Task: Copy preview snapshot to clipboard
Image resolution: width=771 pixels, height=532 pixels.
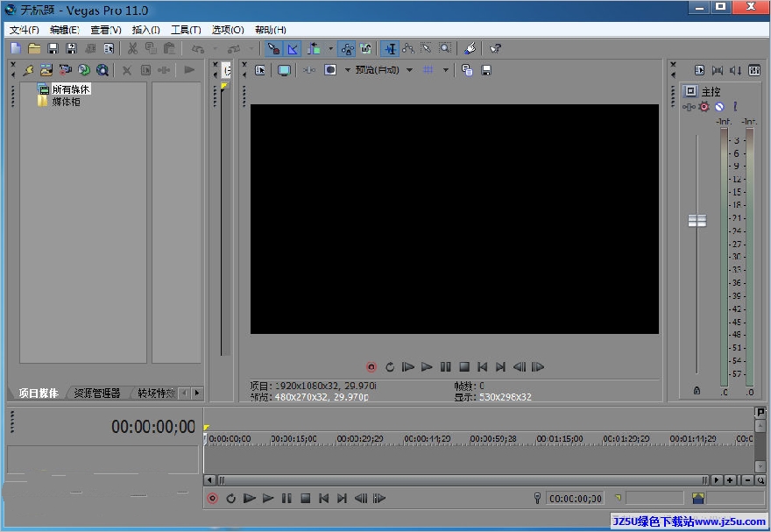Action: pos(467,70)
